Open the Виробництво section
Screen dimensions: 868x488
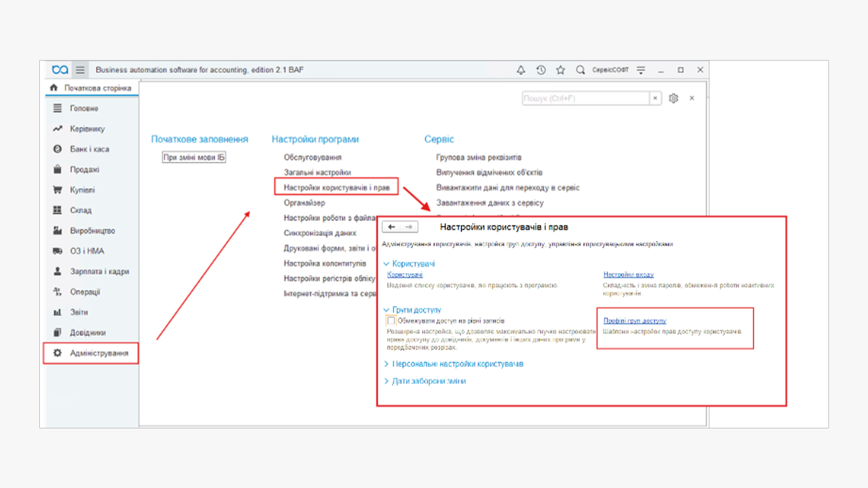click(x=92, y=231)
